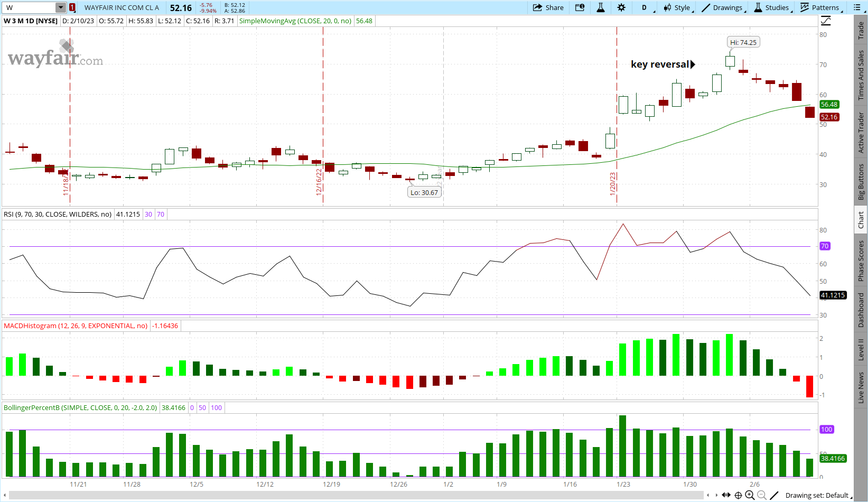Click the Lo: 30.67 price bubble
Screen dimensions: 868x502
[x=424, y=192]
